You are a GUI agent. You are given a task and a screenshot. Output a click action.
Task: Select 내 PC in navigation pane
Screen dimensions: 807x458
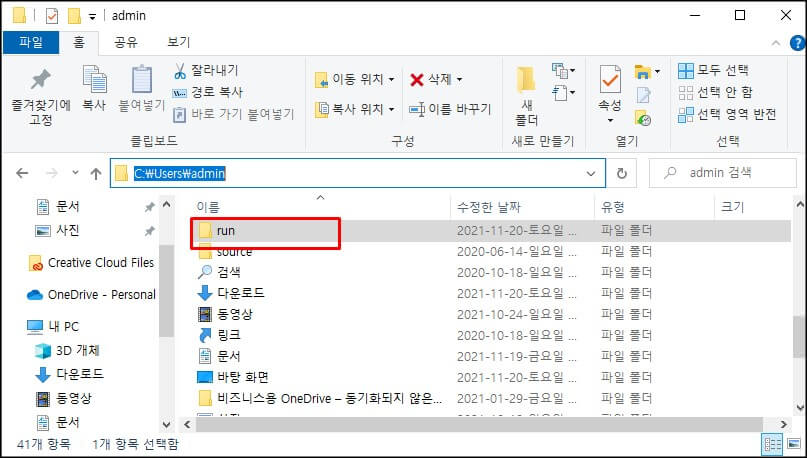pyautogui.click(x=53, y=327)
